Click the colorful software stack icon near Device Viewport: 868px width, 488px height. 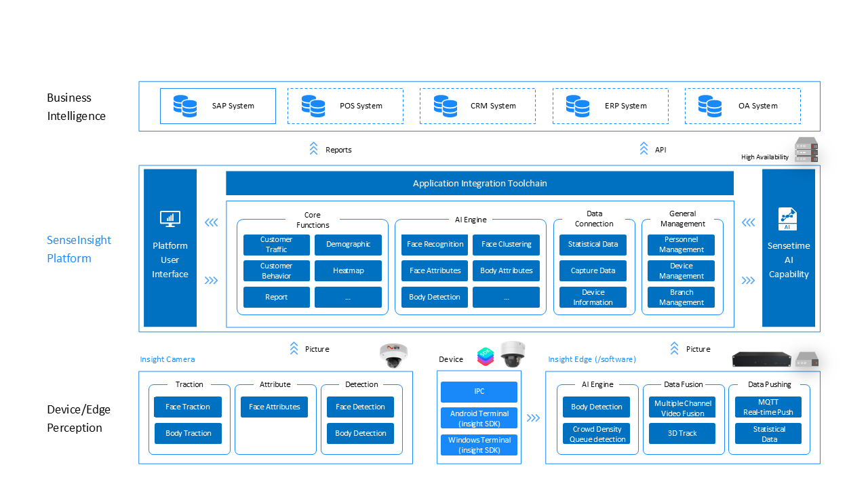pyautogui.click(x=486, y=355)
